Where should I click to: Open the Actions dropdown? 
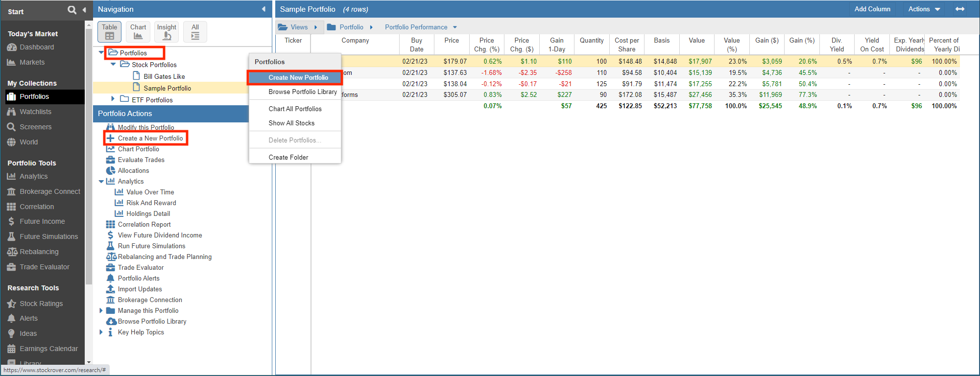pos(924,9)
